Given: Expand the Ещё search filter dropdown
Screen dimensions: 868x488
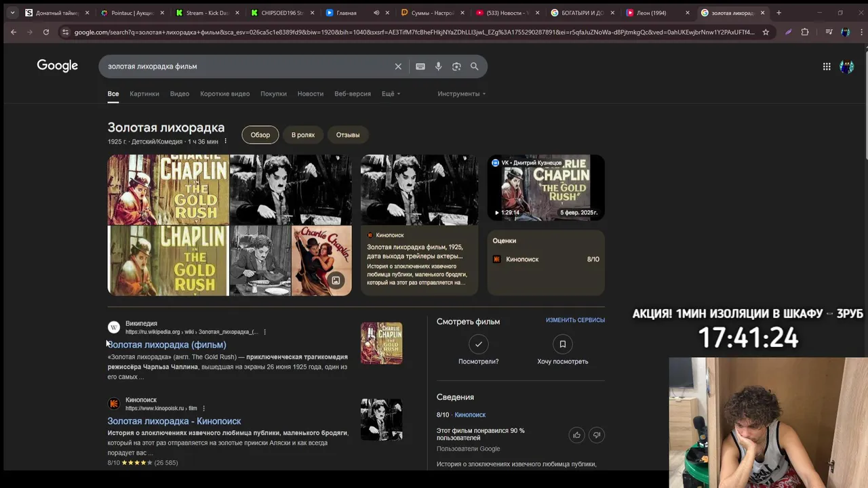Looking at the screenshot, I should pyautogui.click(x=391, y=94).
